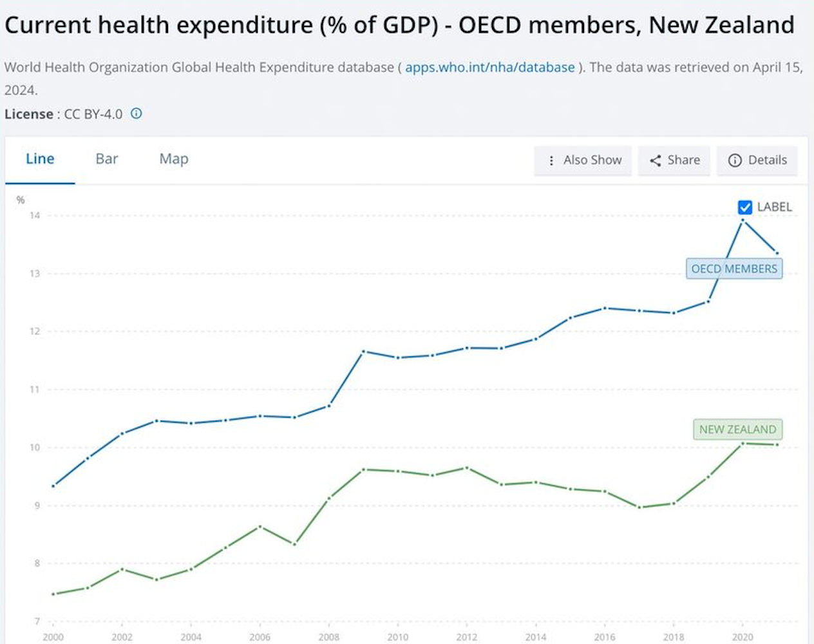Select the Line chart tab

tap(40, 159)
